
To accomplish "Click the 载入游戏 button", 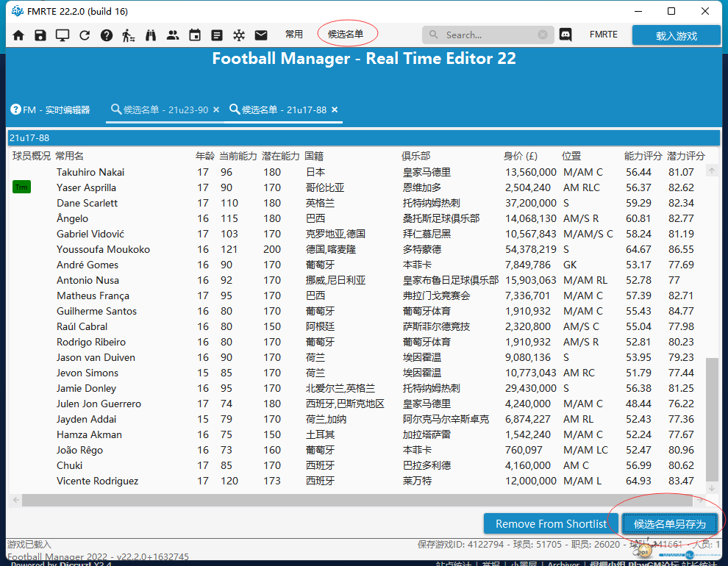I will [x=676, y=36].
